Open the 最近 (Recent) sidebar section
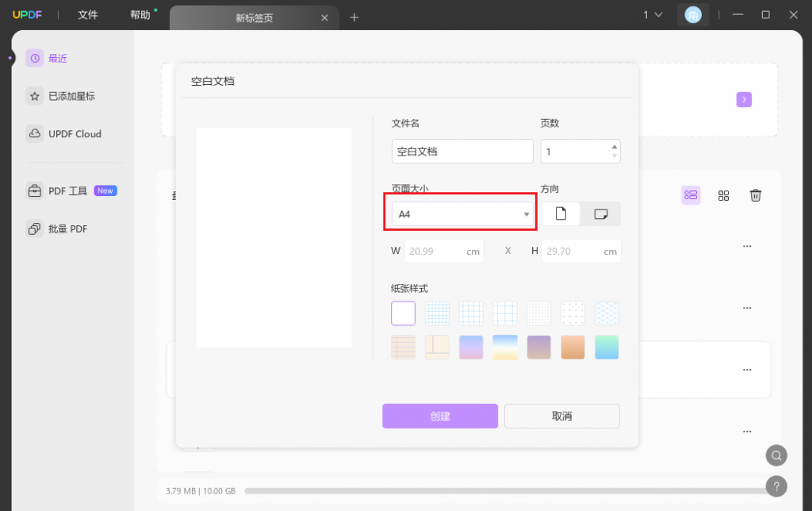 pyautogui.click(x=57, y=58)
